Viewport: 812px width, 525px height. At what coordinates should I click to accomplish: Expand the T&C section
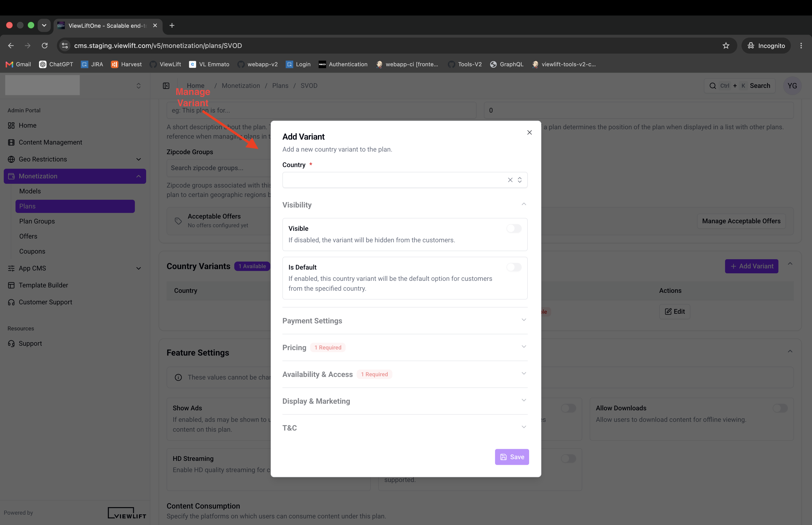pyautogui.click(x=405, y=428)
